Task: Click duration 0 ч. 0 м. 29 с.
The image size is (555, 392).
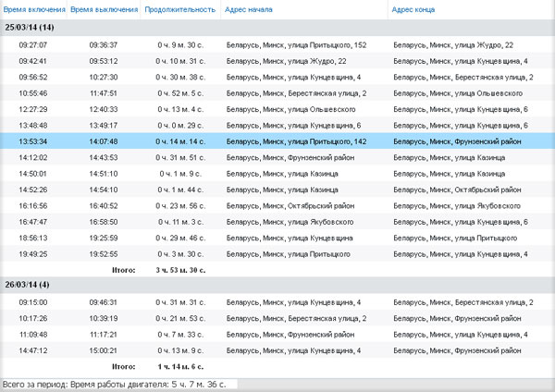Action: tap(180, 125)
